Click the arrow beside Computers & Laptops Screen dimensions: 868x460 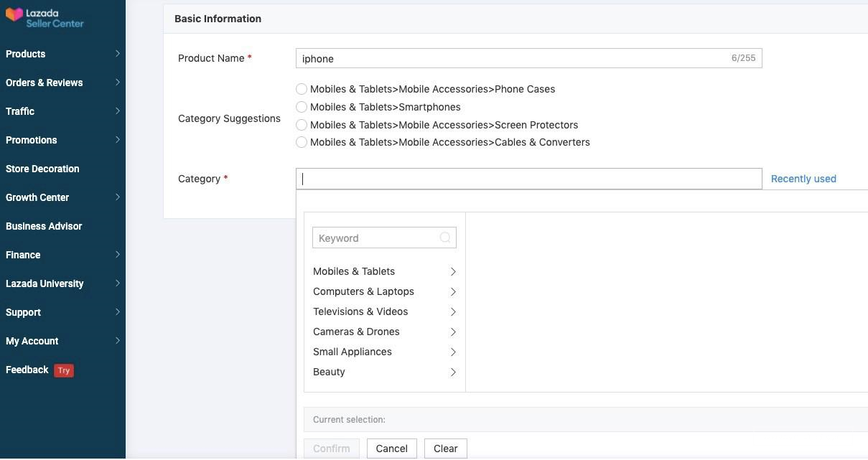pyautogui.click(x=453, y=291)
